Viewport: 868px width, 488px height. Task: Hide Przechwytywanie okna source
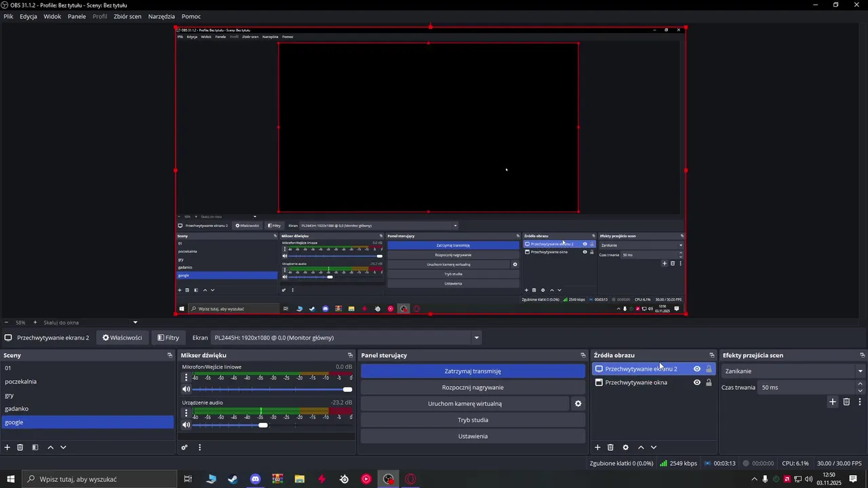696,382
